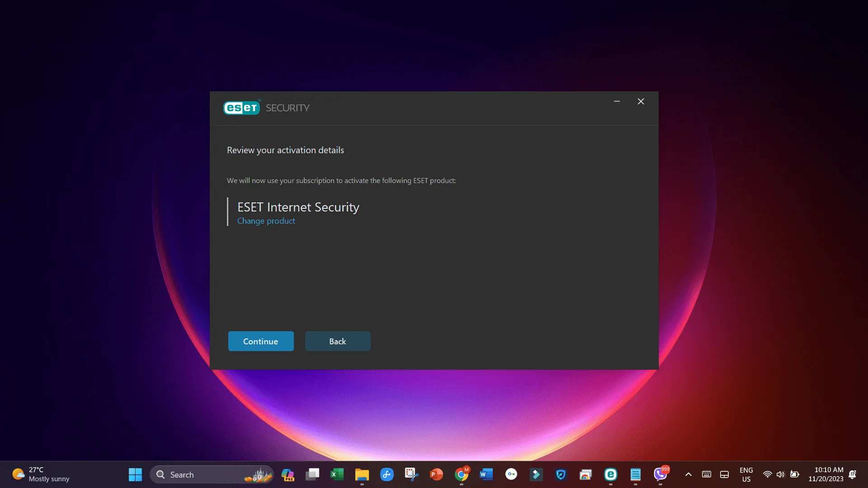Open the blue shield app icon
The width and height of the screenshot is (868, 488).
coord(561,474)
